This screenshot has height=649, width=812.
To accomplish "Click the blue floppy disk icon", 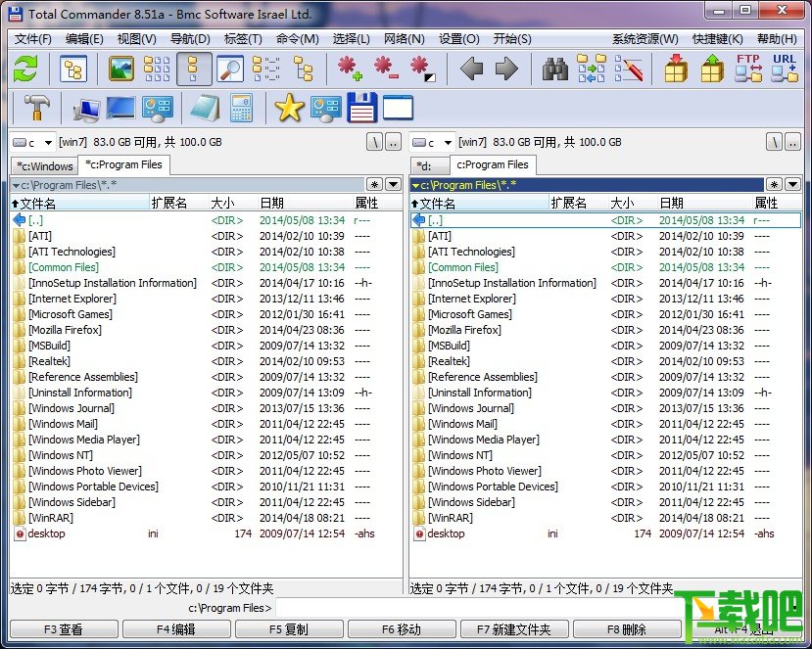I will (x=361, y=108).
